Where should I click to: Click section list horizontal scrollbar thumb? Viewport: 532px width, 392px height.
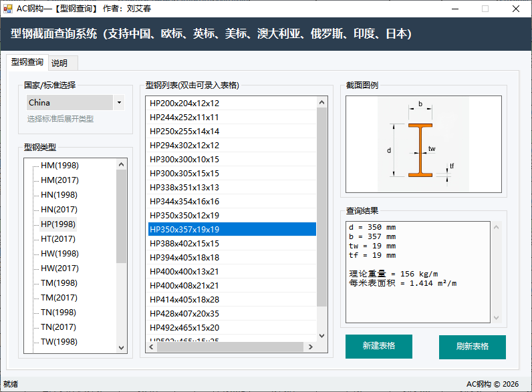230,347
